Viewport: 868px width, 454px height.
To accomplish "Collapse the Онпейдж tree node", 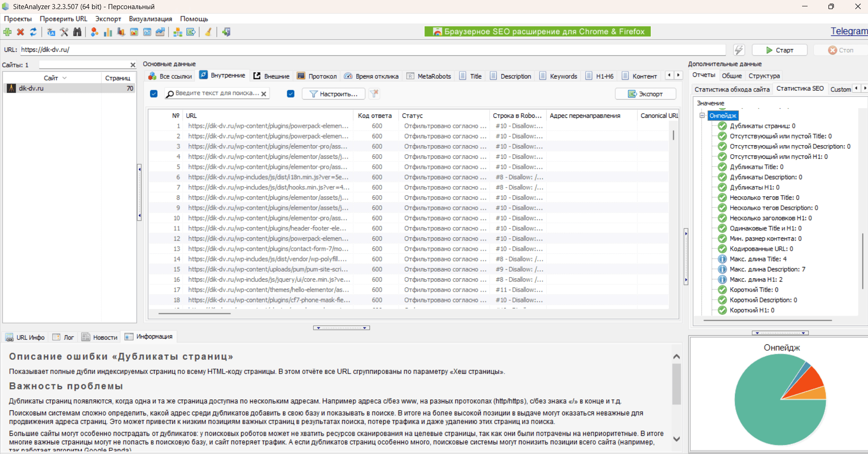I will pos(702,116).
